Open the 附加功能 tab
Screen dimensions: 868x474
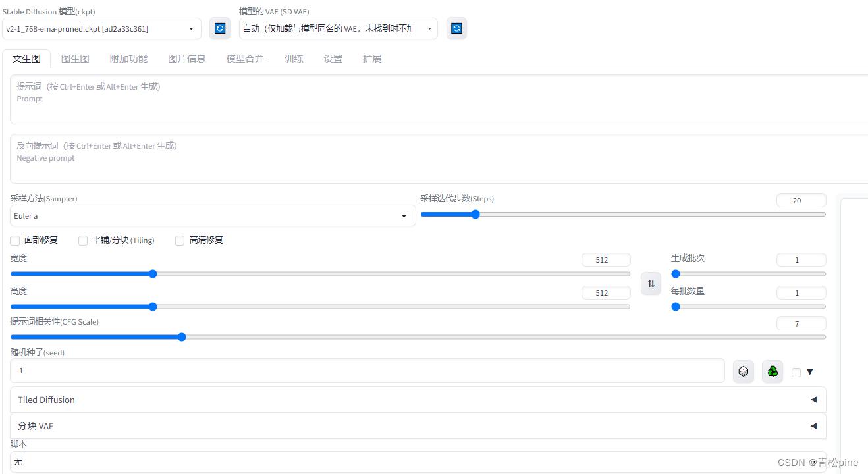pyautogui.click(x=128, y=59)
